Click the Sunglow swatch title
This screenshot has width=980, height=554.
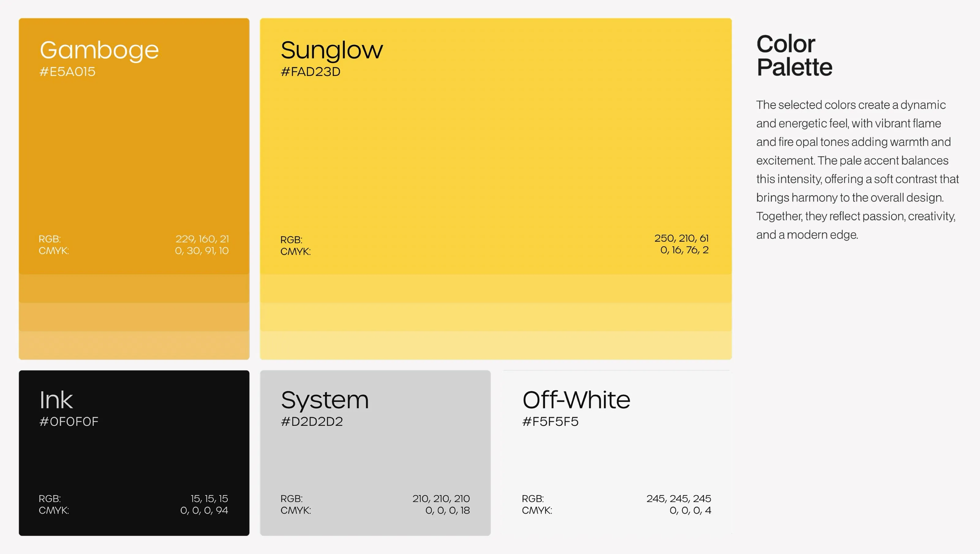[332, 51]
